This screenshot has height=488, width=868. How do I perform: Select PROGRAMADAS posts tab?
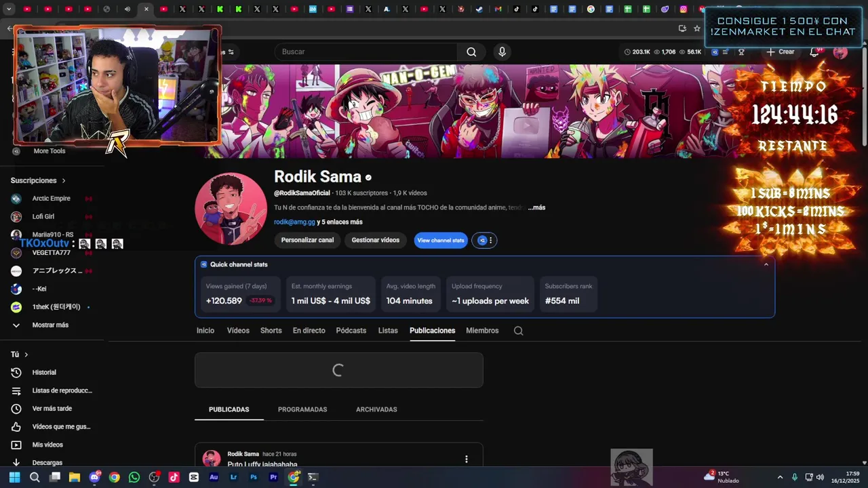[x=302, y=409]
